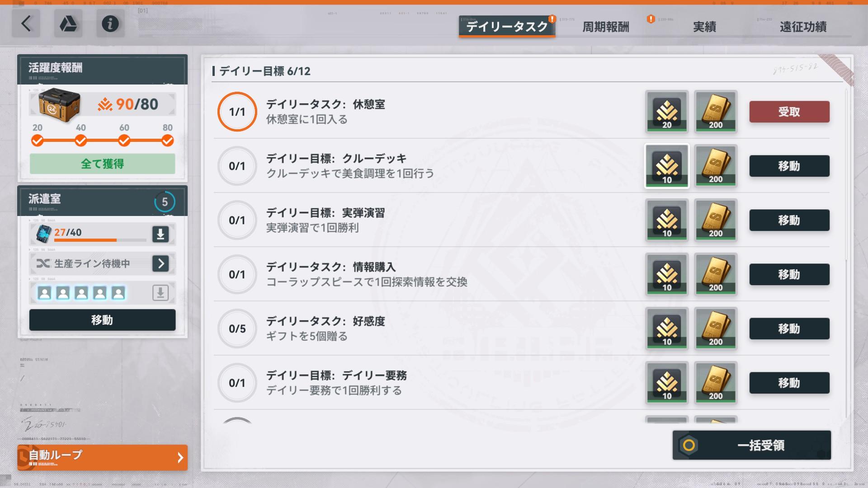Click the dispatch room download icon beside 27/40
The image size is (868, 488).
(x=160, y=234)
